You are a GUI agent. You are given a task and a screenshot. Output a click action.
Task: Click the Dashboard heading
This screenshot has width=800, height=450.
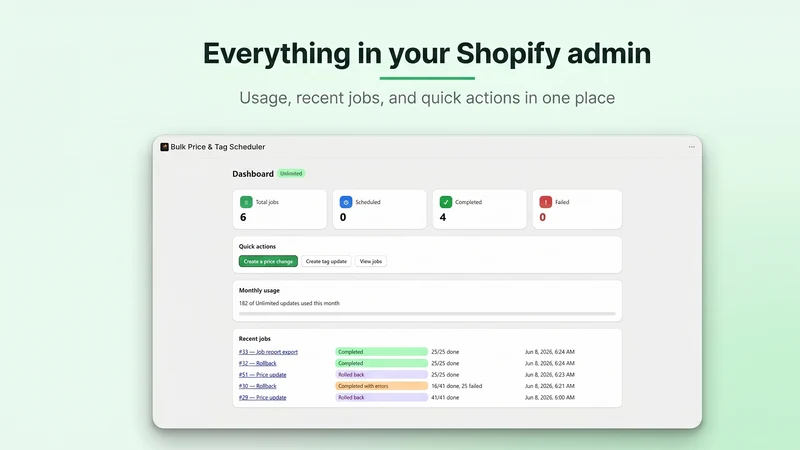pyautogui.click(x=253, y=174)
